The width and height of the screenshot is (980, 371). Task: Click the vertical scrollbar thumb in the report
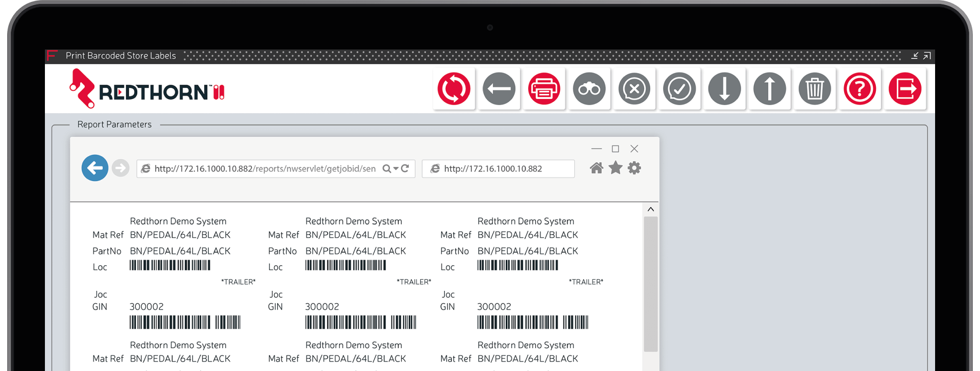(x=651, y=284)
